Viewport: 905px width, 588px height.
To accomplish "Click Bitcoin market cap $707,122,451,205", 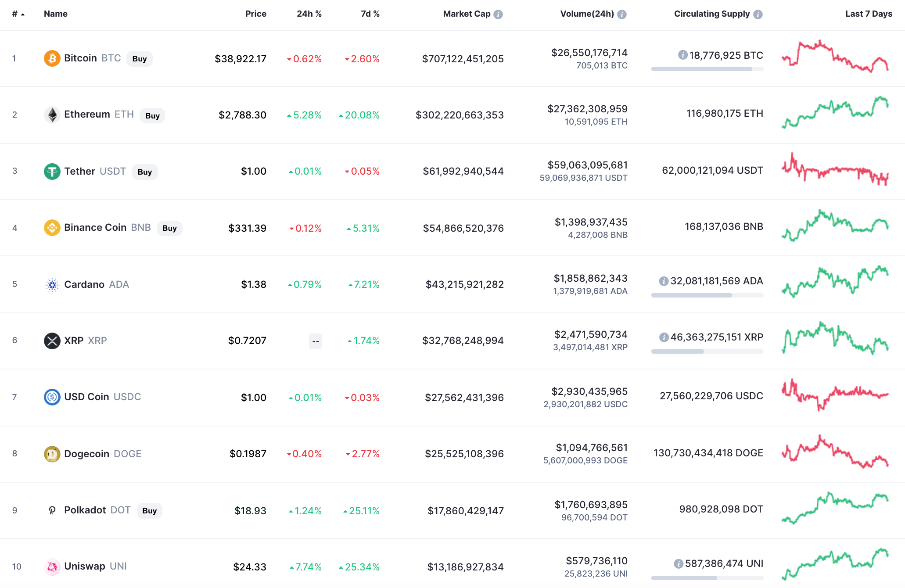I will (x=463, y=59).
